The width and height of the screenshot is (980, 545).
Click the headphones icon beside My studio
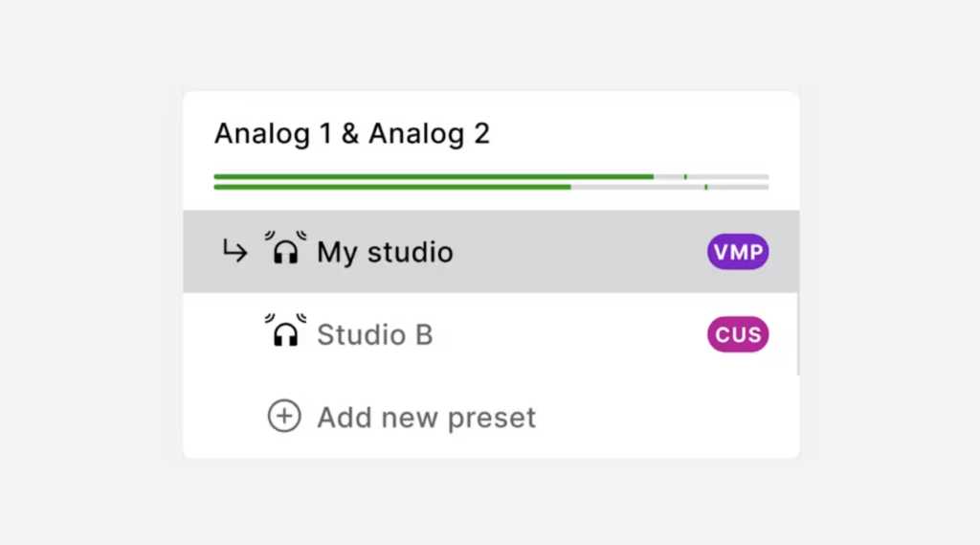[285, 250]
